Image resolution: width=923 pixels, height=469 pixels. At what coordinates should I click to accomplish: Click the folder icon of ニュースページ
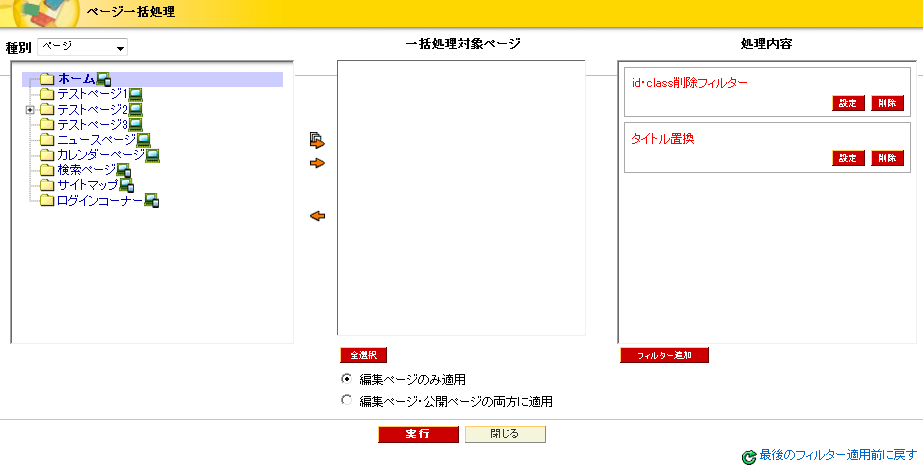(x=47, y=140)
